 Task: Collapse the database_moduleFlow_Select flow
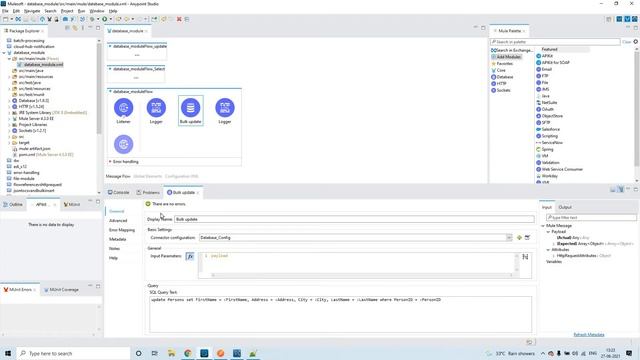[x=110, y=69]
